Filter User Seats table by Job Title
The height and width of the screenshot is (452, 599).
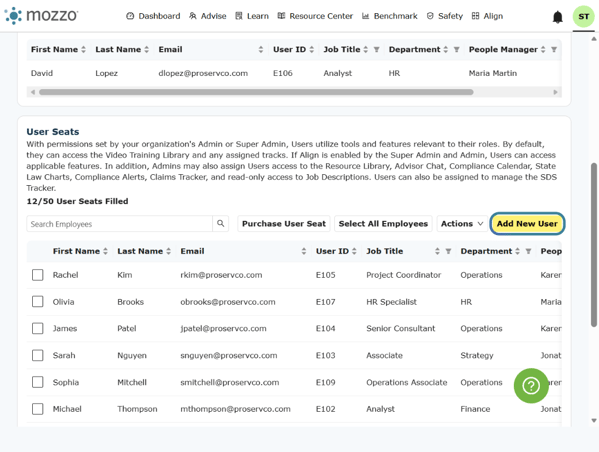tap(448, 251)
